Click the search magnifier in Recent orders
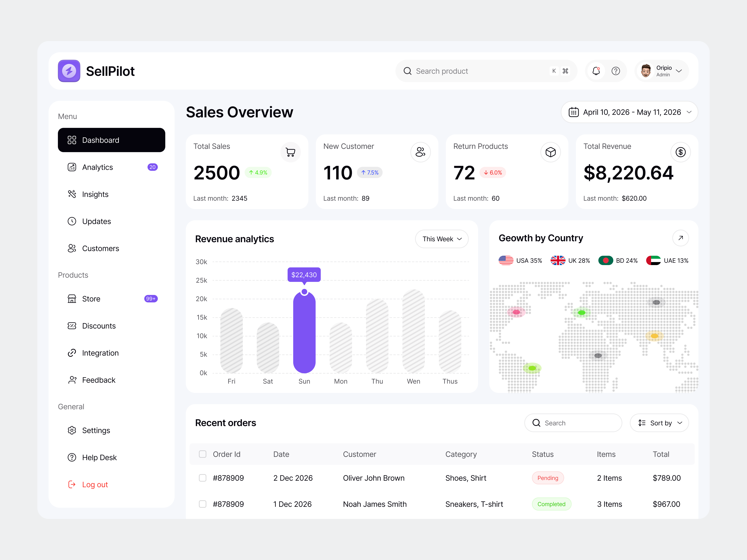 point(537,423)
